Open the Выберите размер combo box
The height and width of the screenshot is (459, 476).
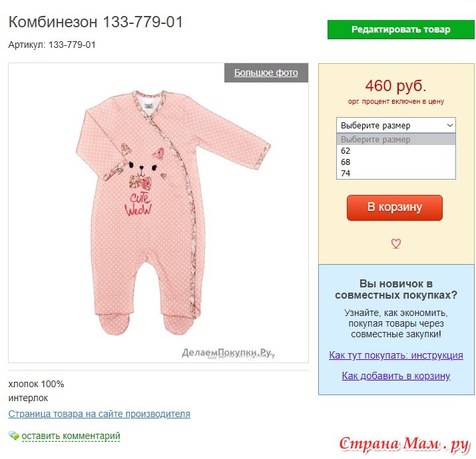(396, 125)
